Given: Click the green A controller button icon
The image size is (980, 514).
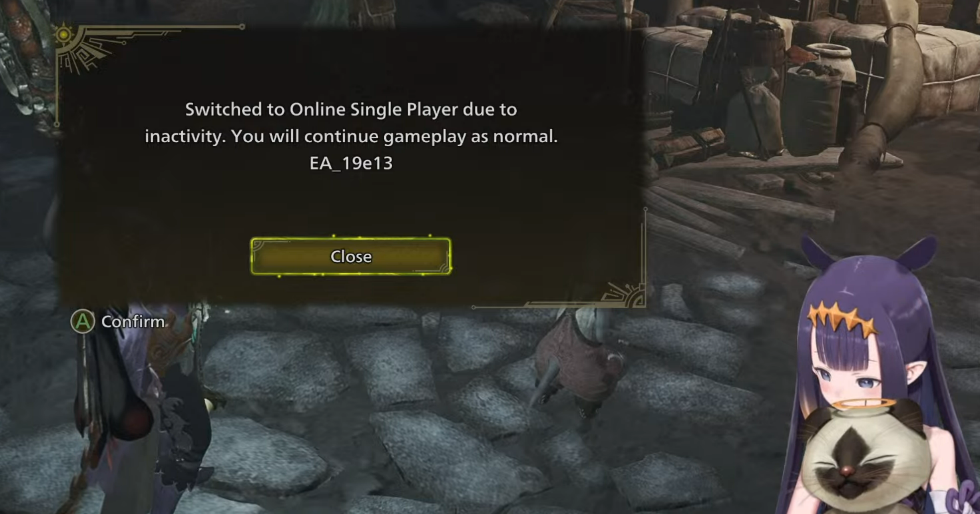Looking at the screenshot, I should [x=83, y=321].
